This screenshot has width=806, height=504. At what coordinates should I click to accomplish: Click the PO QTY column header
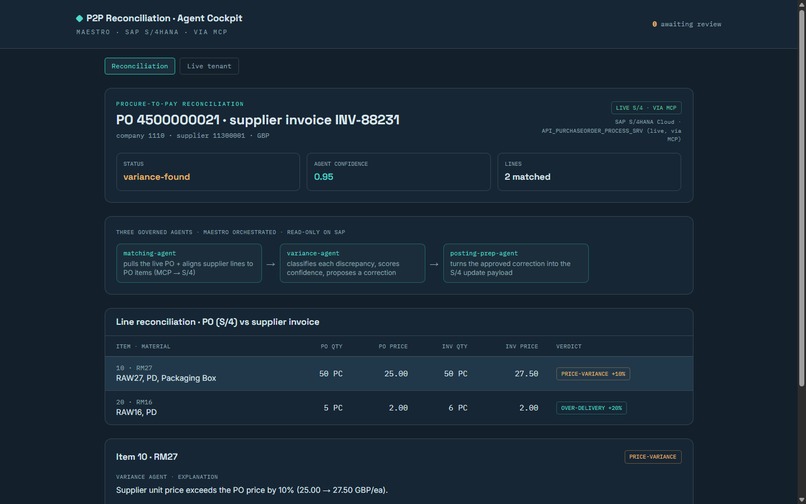tap(332, 347)
